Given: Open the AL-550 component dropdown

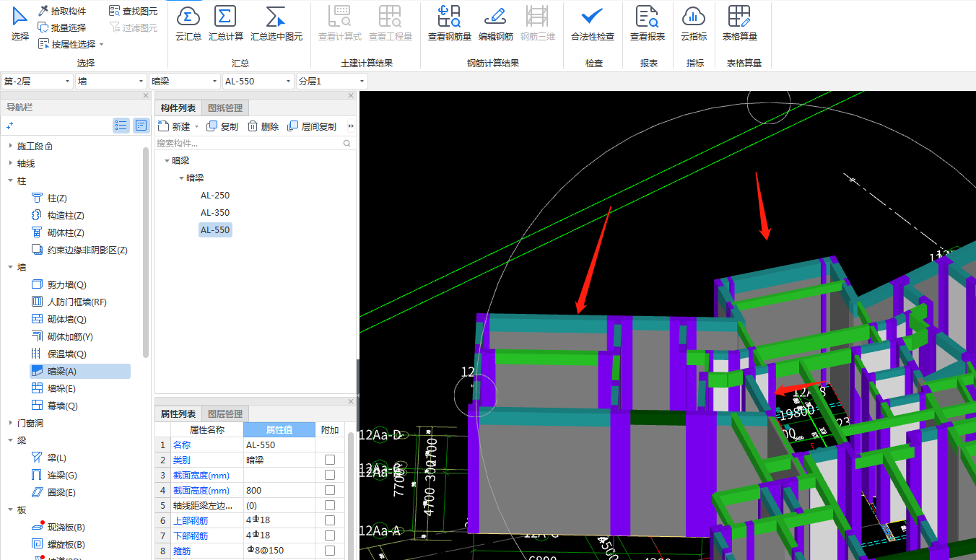Looking at the screenshot, I should 258,82.
